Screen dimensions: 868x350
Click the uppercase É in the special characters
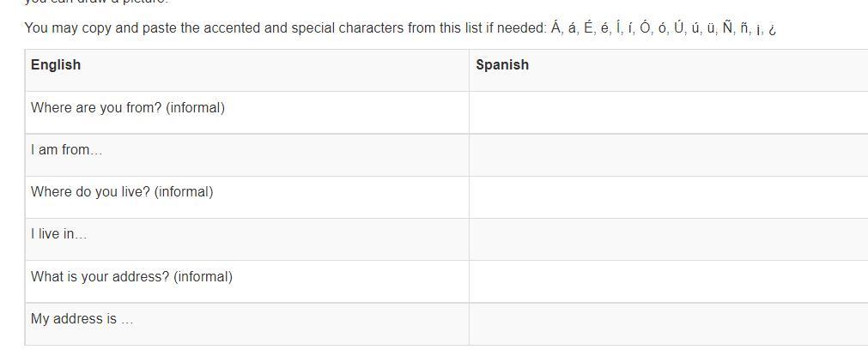point(588,27)
